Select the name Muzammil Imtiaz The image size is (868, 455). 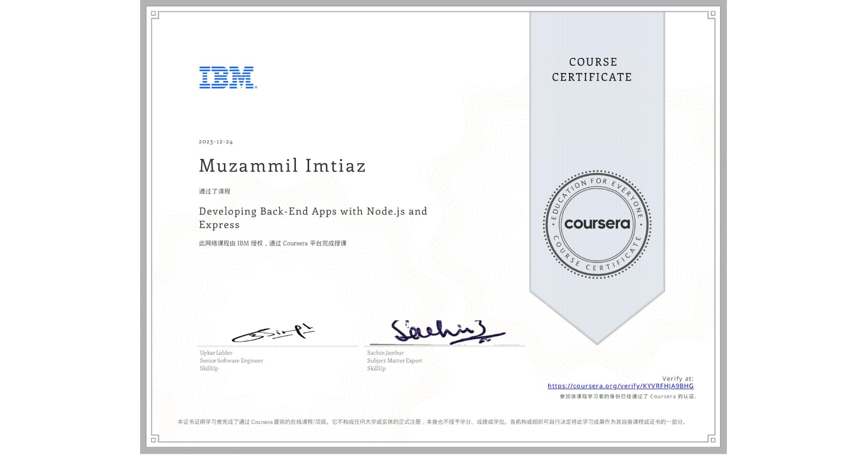(282, 165)
